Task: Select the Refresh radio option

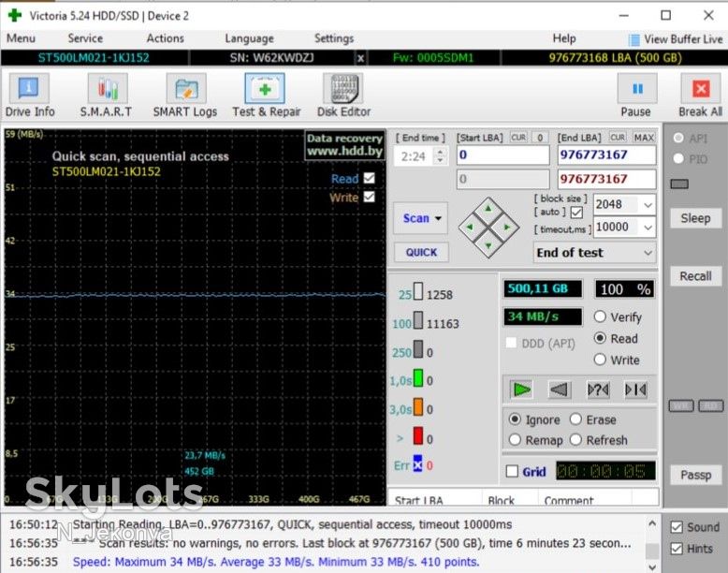Action: click(575, 440)
